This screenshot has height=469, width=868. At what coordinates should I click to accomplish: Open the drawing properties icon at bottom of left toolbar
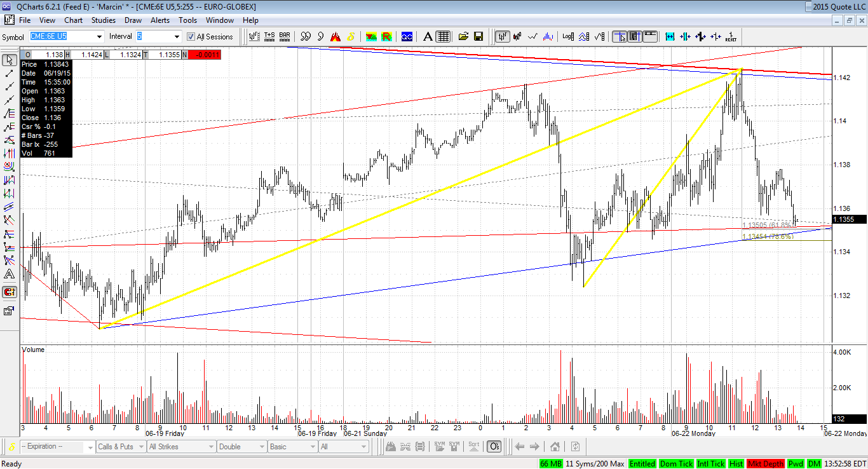[x=10, y=311]
